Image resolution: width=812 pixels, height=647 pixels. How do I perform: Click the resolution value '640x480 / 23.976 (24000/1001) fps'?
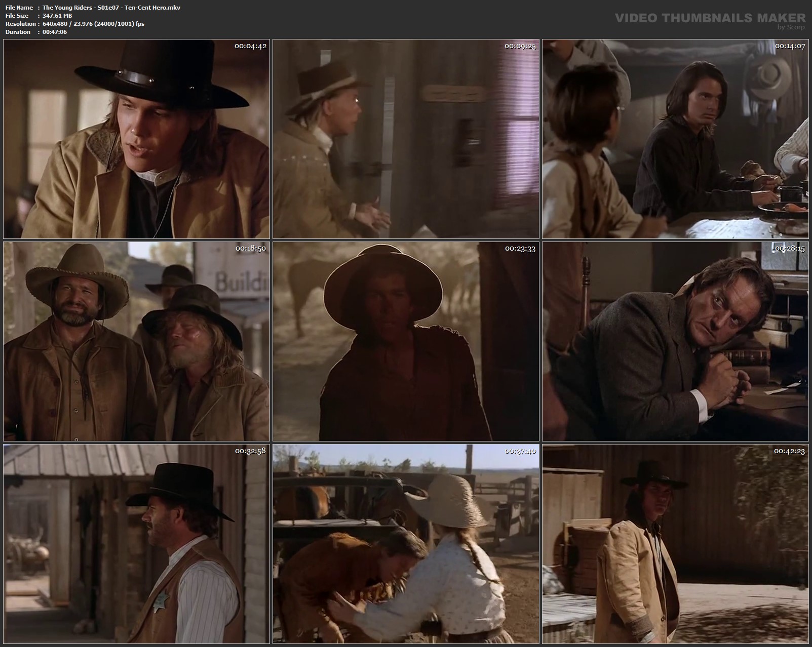pyautogui.click(x=93, y=24)
